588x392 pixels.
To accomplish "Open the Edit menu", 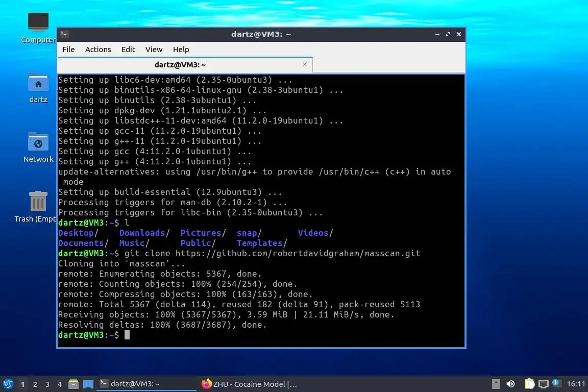I will 128,50.
